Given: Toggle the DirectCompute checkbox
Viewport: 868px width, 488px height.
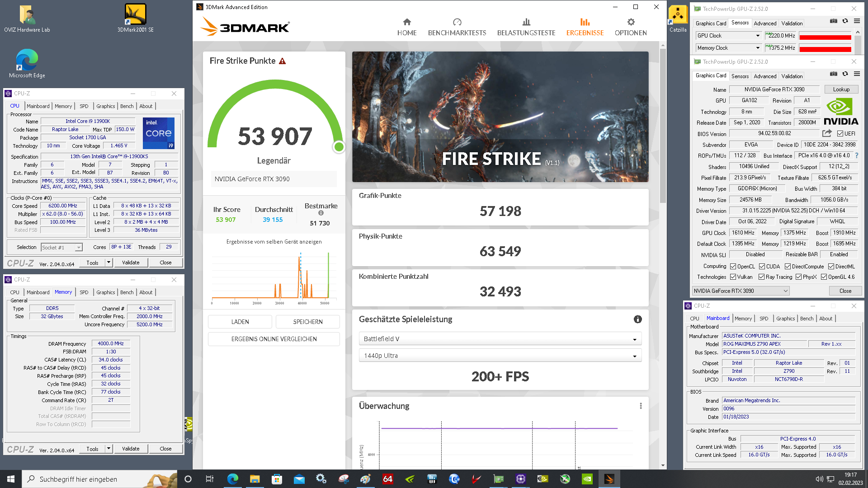Looking at the screenshot, I should click(788, 267).
